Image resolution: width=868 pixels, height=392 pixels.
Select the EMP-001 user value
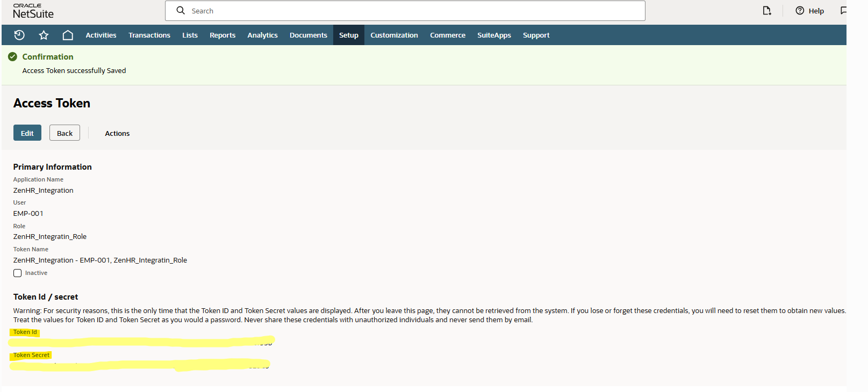click(x=28, y=213)
